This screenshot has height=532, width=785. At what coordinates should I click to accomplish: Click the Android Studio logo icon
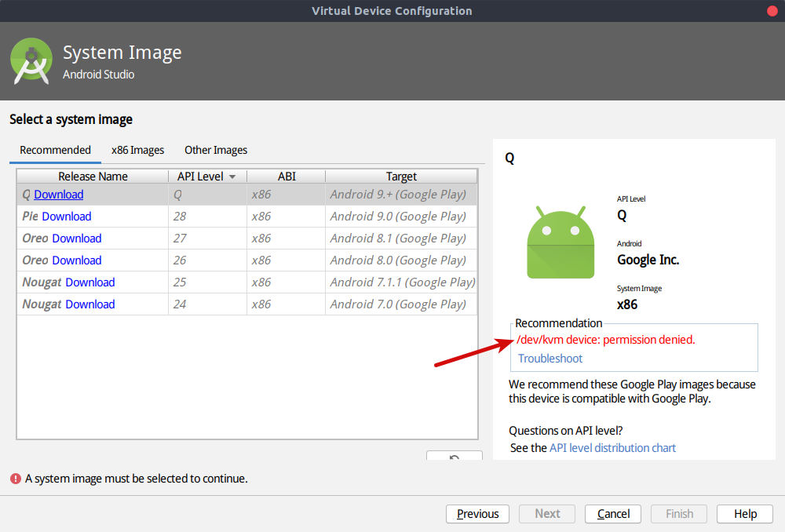click(31, 62)
